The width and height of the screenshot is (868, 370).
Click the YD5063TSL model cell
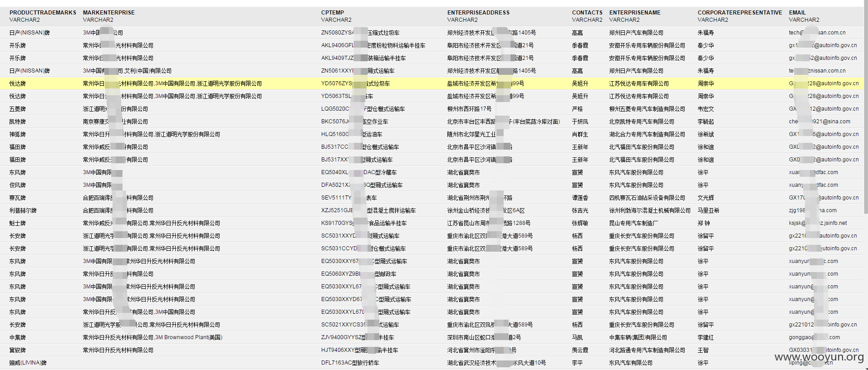pyautogui.click(x=347, y=96)
